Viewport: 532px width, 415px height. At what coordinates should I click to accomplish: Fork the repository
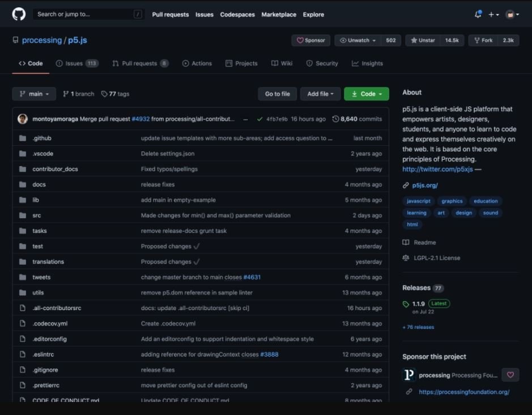pos(483,40)
